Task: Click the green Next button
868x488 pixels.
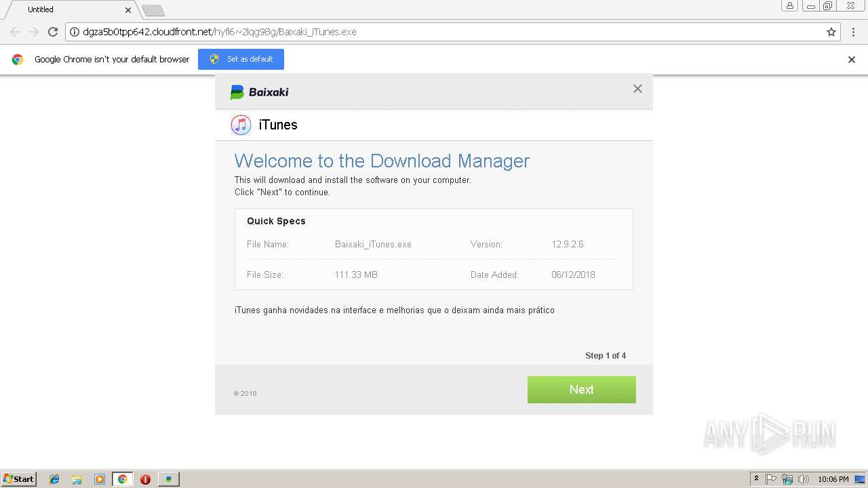Action: tap(581, 390)
